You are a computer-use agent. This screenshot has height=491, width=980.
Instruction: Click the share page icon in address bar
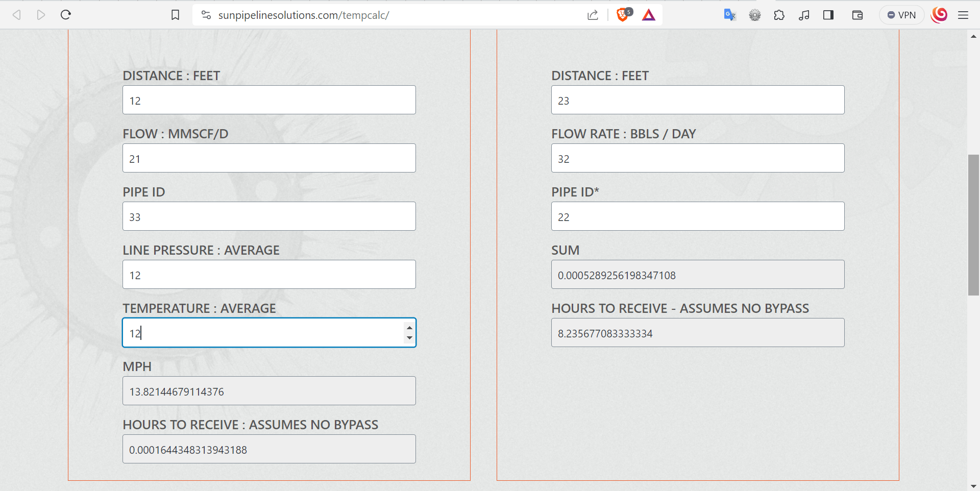(x=593, y=15)
